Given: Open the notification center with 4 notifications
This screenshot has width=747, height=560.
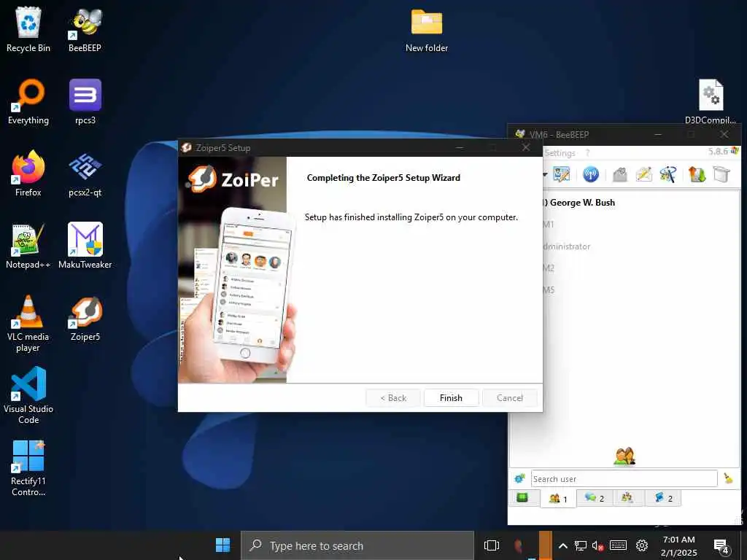Looking at the screenshot, I should point(721,546).
